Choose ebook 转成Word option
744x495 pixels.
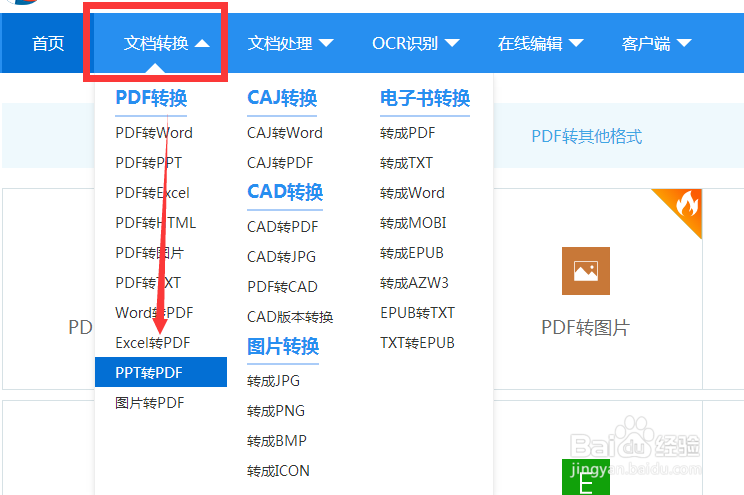[412, 193]
